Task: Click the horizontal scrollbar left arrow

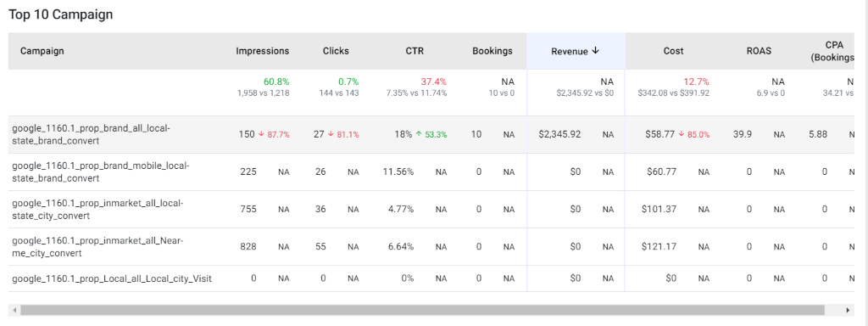Action: click(x=14, y=310)
